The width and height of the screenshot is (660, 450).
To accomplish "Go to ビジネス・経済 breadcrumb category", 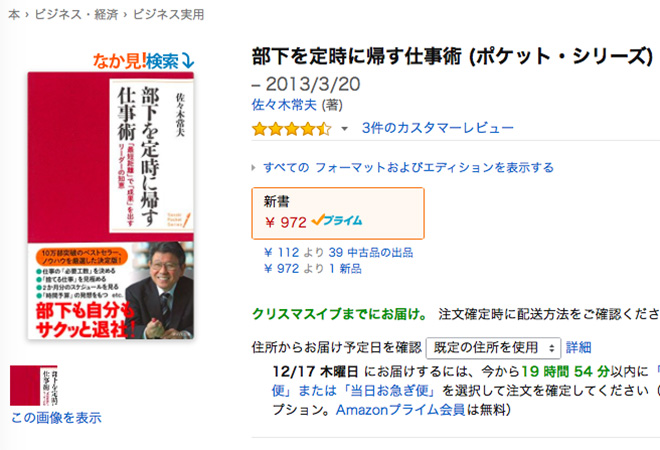I will (76, 15).
